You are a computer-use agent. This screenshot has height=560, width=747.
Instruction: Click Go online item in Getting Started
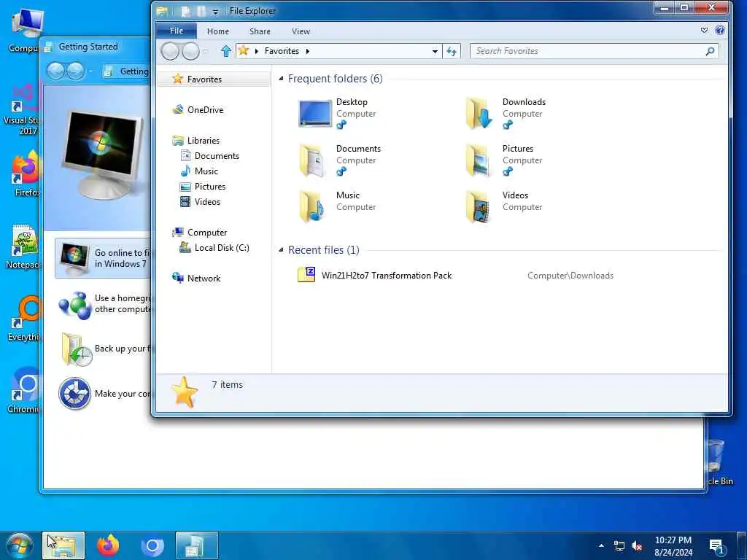[104, 258]
